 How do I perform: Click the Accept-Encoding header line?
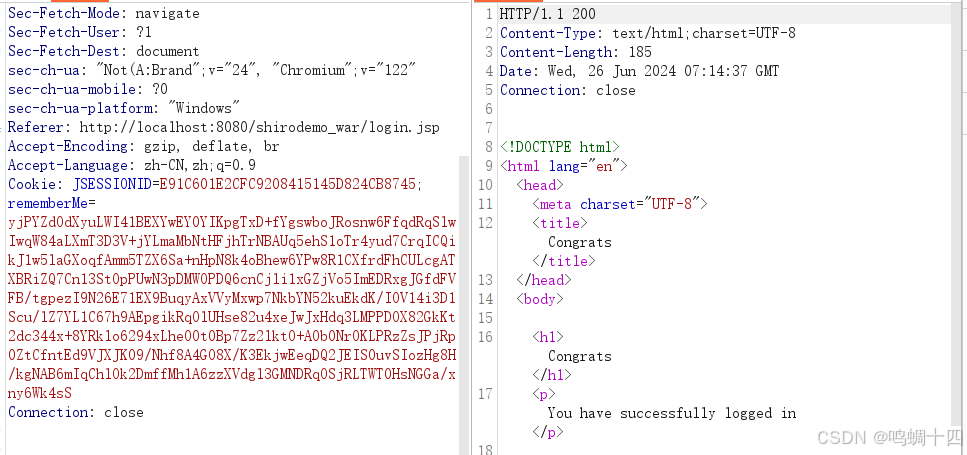143,147
